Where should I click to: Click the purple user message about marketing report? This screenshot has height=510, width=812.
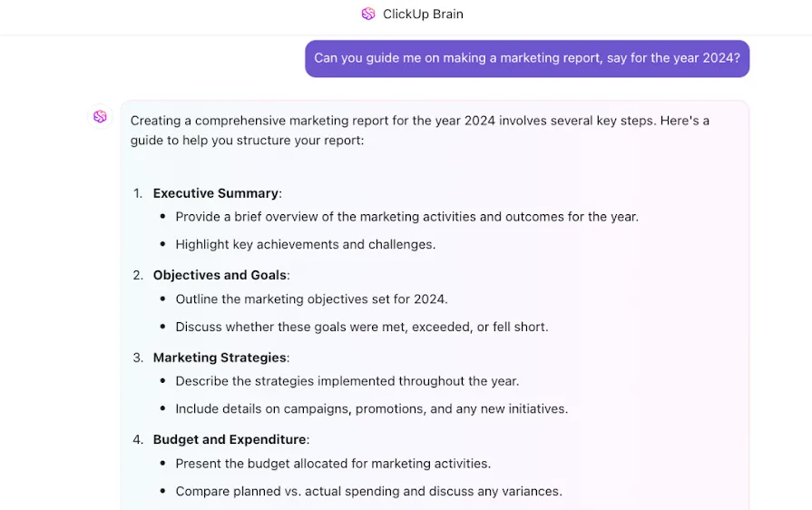[x=526, y=58]
